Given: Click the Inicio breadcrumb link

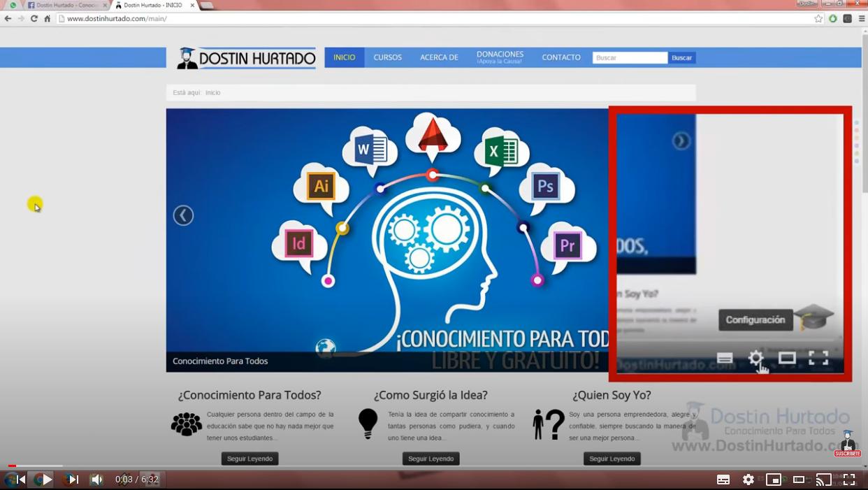Looking at the screenshot, I should coord(213,93).
